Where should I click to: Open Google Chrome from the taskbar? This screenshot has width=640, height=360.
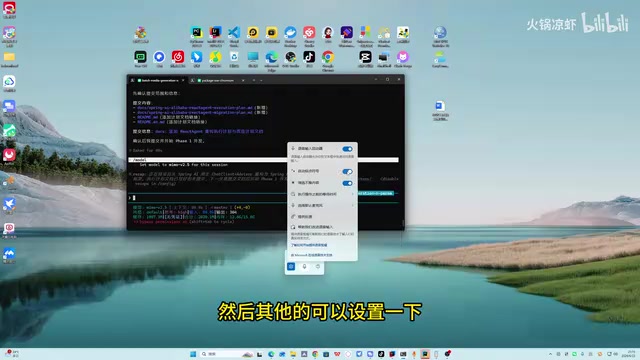[x=315, y=354]
